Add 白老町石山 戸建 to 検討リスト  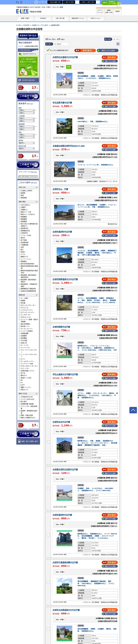[110, 193]
